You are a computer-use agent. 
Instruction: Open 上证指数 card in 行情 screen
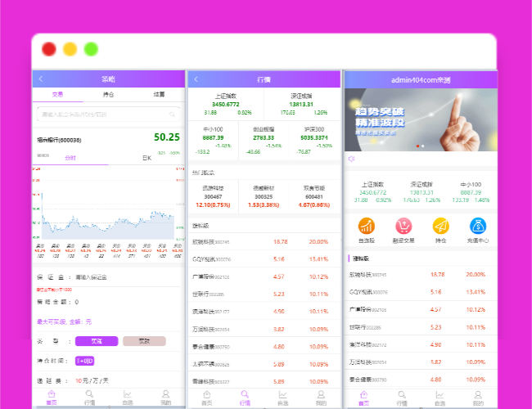coord(226,104)
